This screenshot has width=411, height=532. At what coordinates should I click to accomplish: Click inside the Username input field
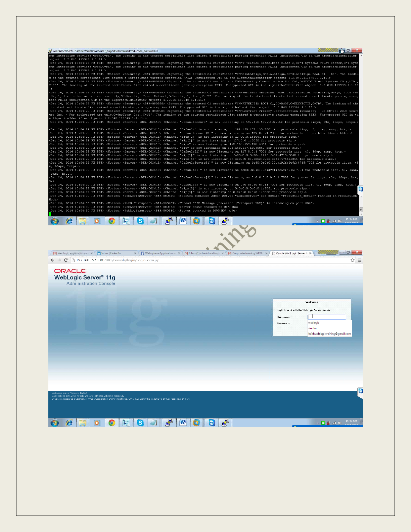(x=327, y=317)
